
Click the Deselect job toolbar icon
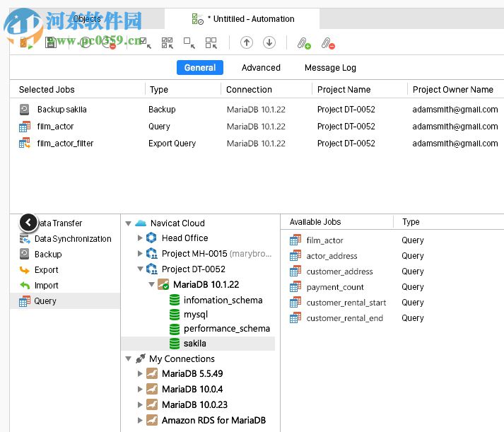[189, 42]
